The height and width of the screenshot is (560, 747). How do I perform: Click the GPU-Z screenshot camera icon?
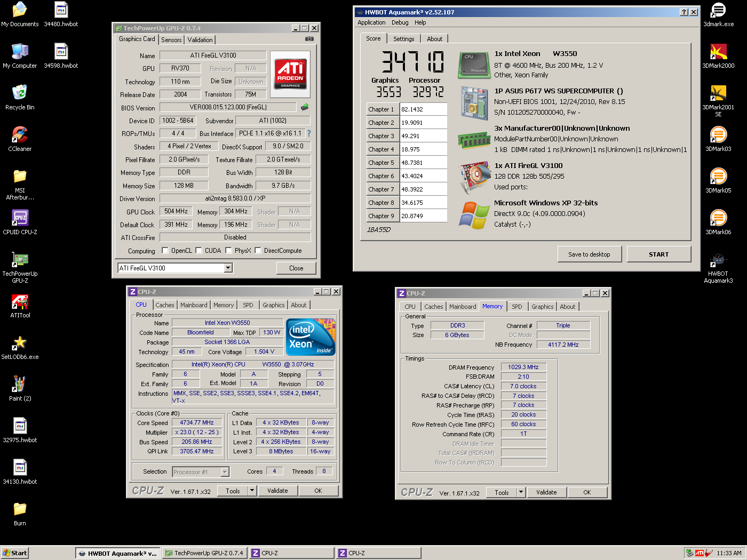coord(309,39)
